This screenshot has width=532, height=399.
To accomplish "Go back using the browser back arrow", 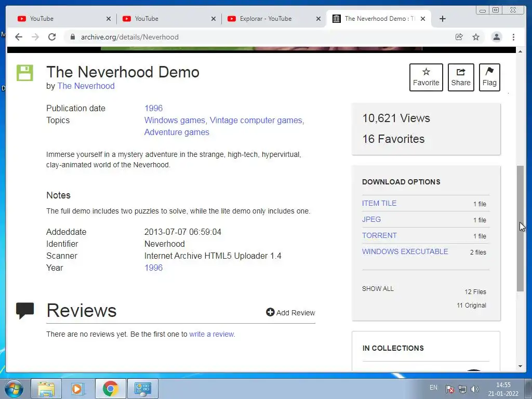I will (19, 37).
